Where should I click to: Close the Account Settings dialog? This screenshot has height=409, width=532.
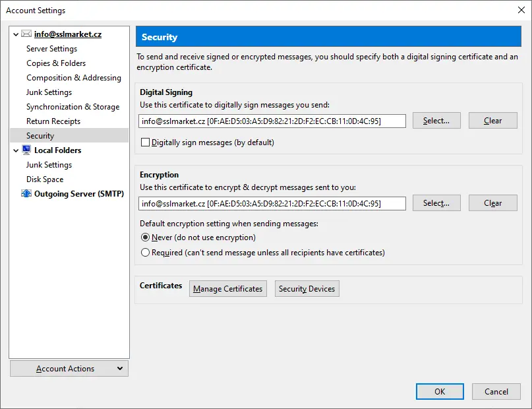[x=521, y=10]
